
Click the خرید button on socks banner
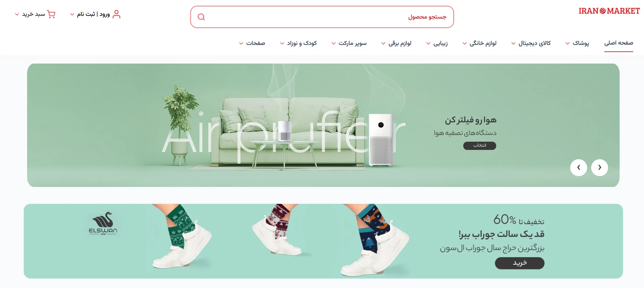click(519, 263)
